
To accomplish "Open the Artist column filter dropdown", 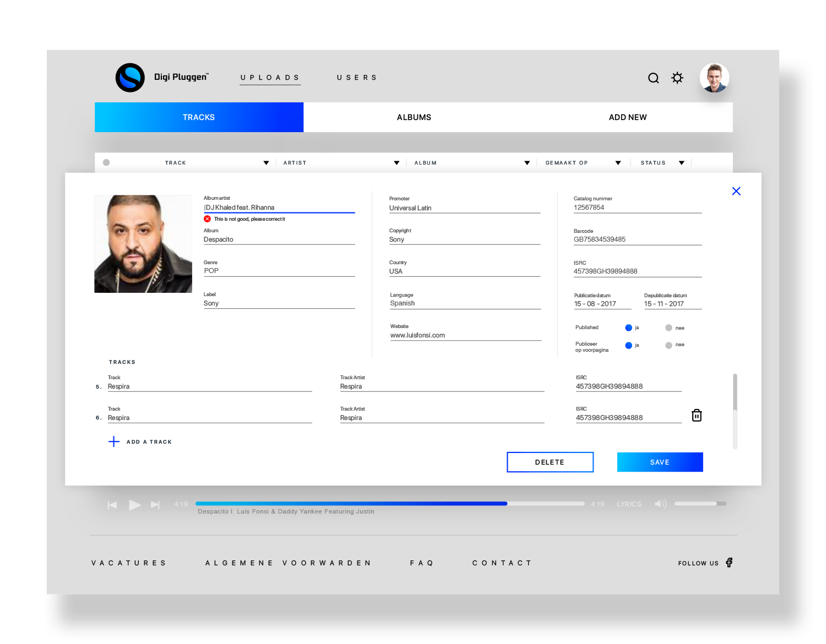I will click(x=396, y=163).
